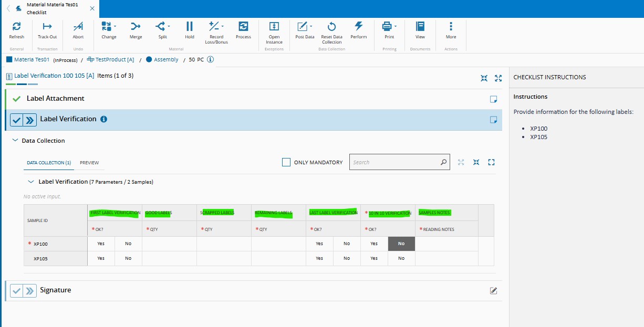This screenshot has height=327, width=644.
Task: Open the Open Instance exceptions icon
Action: (274, 27)
